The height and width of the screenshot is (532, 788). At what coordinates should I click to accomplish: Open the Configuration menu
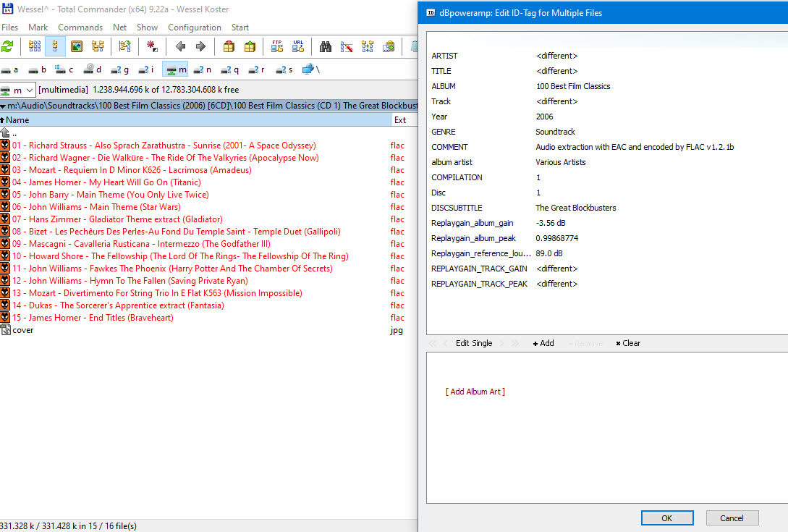[195, 28]
